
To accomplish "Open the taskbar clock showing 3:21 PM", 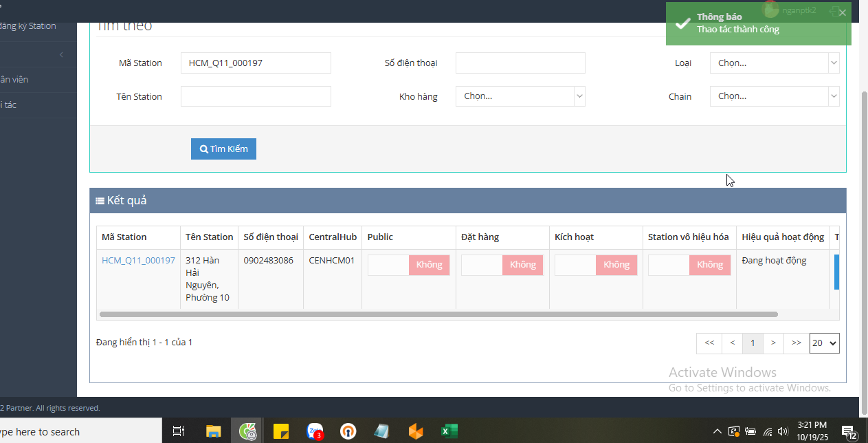I will pos(812,431).
